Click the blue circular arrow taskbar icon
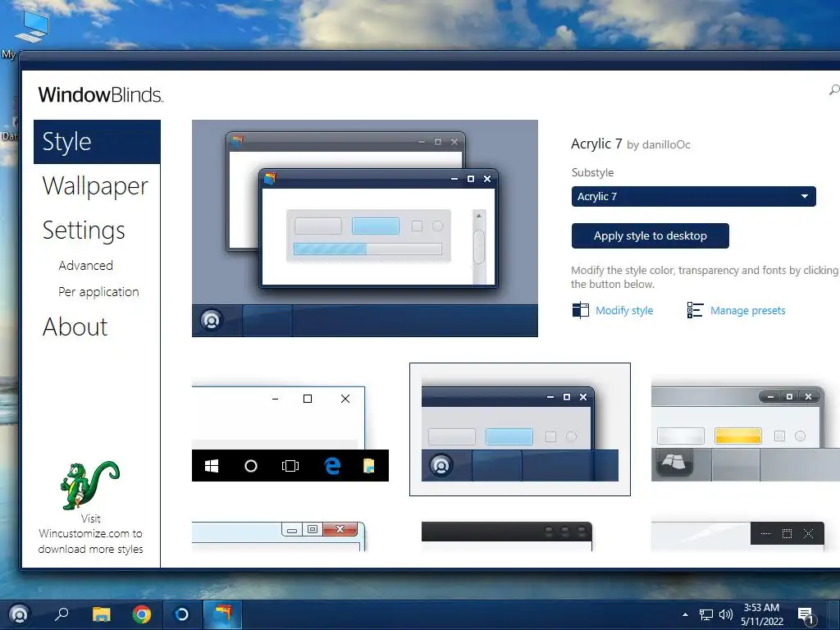This screenshot has height=630, width=840. point(181,614)
